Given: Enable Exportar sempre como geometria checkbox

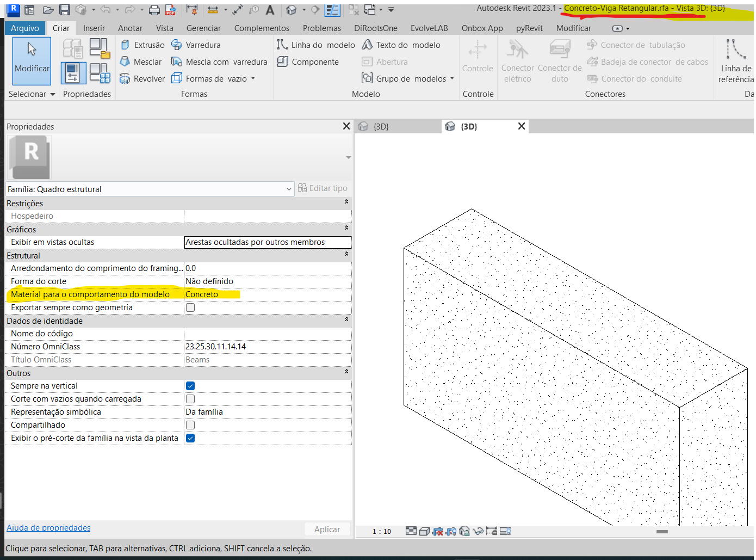Looking at the screenshot, I should [190, 307].
